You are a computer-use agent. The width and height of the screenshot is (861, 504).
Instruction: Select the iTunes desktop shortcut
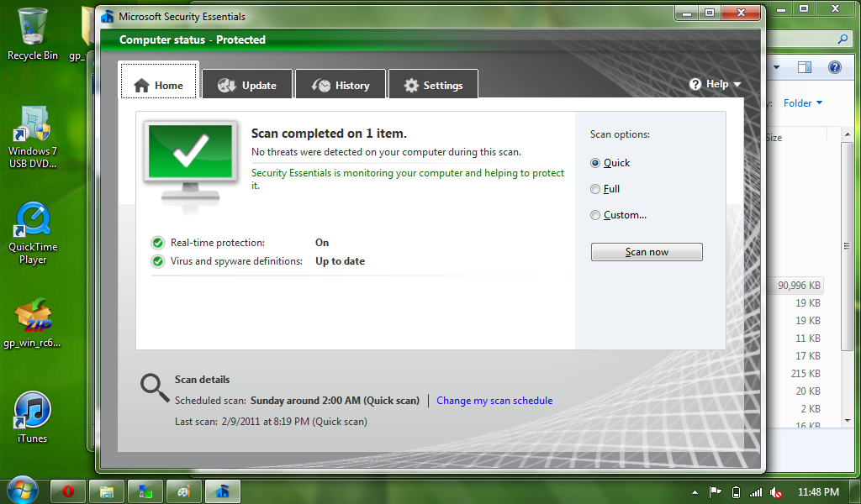click(33, 417)
